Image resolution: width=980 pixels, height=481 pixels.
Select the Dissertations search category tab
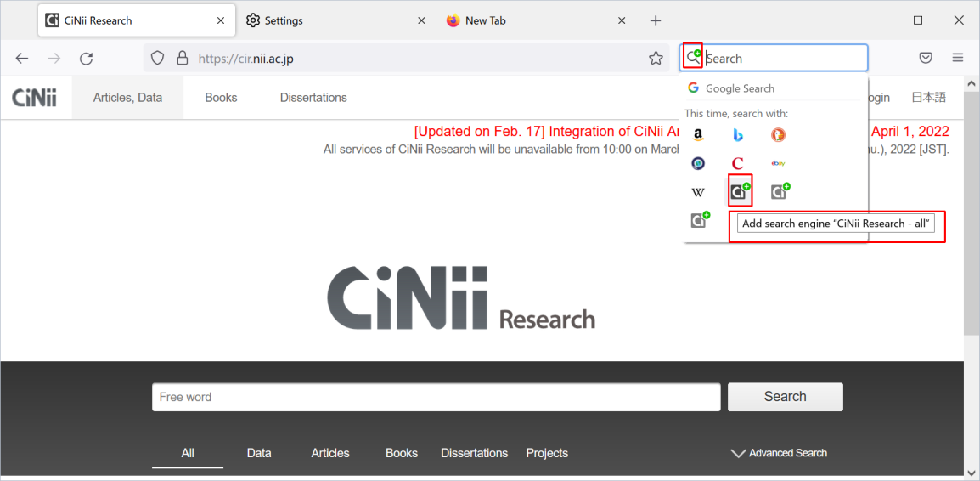(x=475, y=453)
